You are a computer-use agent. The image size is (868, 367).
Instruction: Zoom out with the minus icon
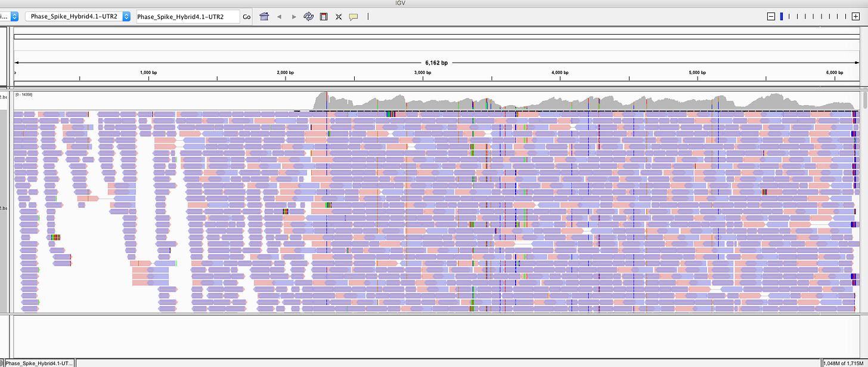coord(771,17)
